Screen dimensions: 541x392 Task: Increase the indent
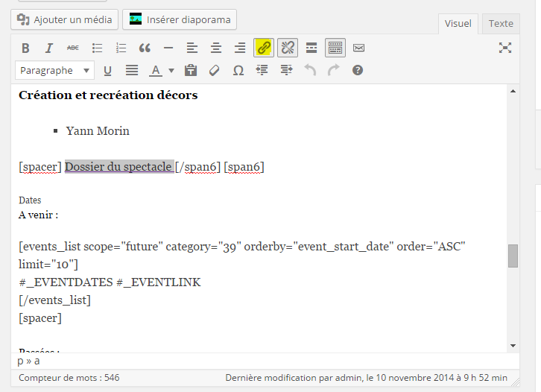click(286, 70)
